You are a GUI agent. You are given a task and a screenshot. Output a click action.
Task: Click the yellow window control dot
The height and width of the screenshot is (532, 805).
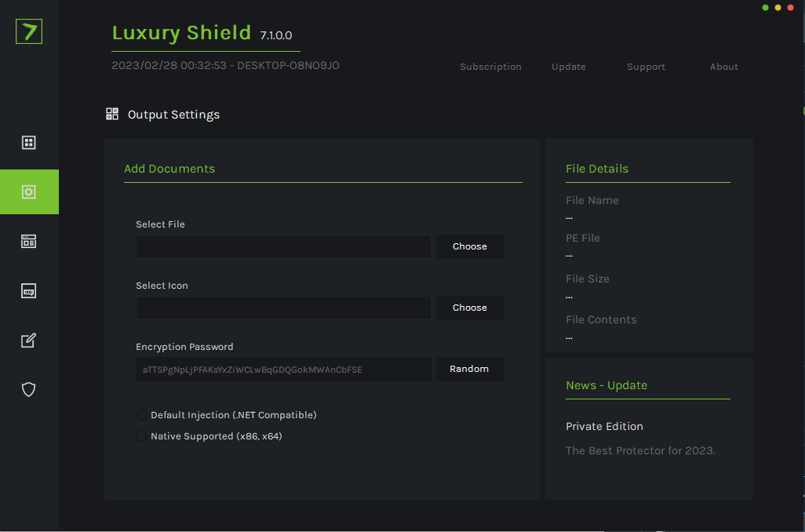point(778,8)
